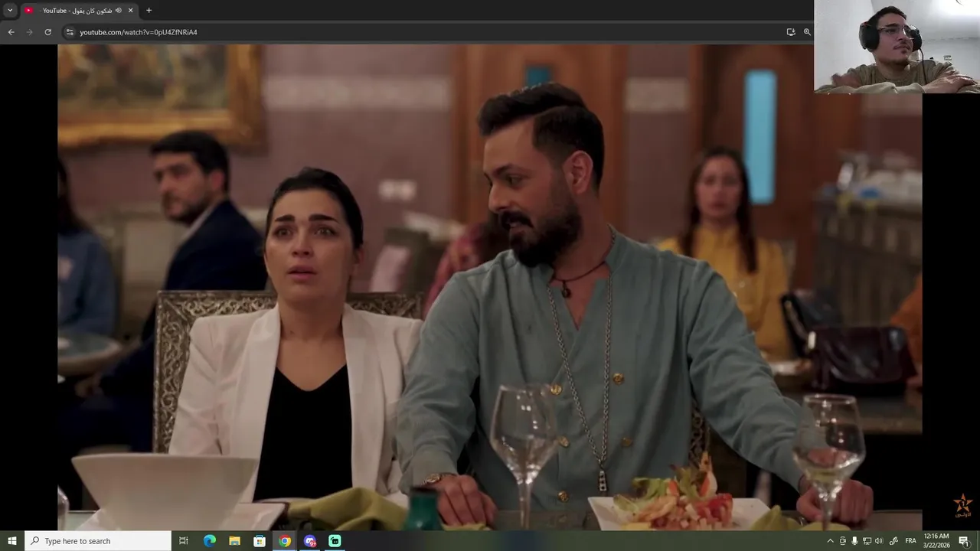This screenshot has height=551, width=980.
Task: Click the install app icon in address bar
Action: (x=791, y=32)
